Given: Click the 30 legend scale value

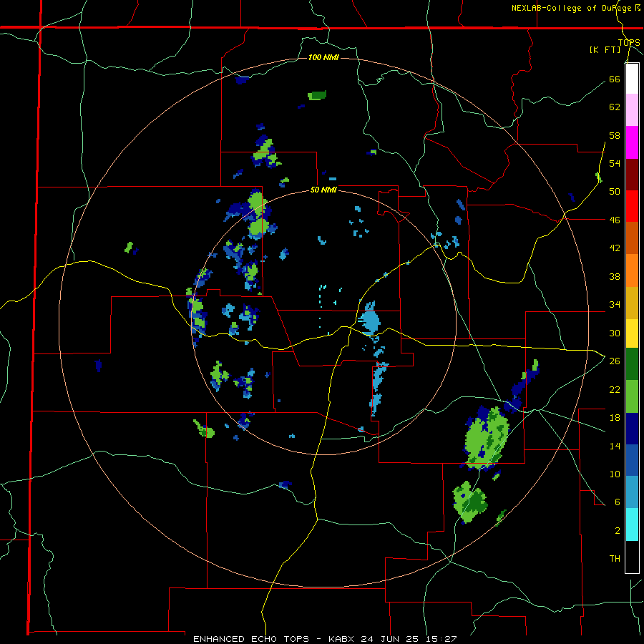Looking at the screenshot, I should point(615,333).
